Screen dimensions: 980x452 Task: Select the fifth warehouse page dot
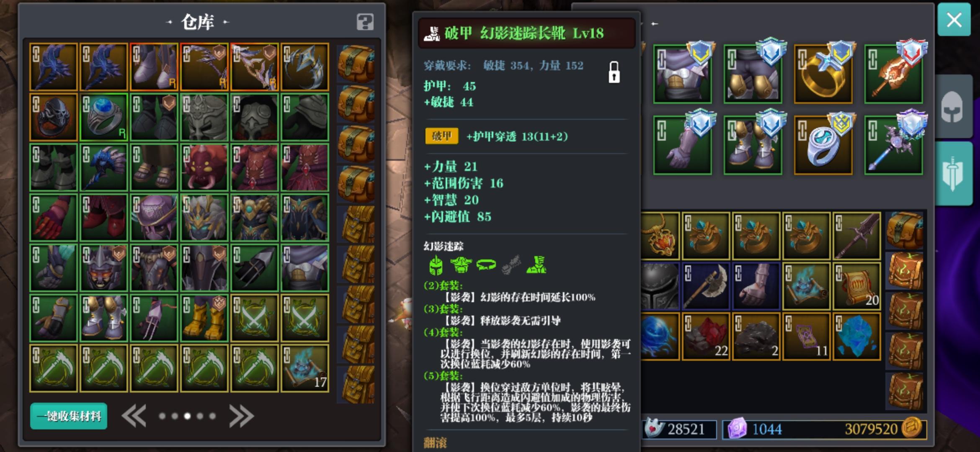212,416
